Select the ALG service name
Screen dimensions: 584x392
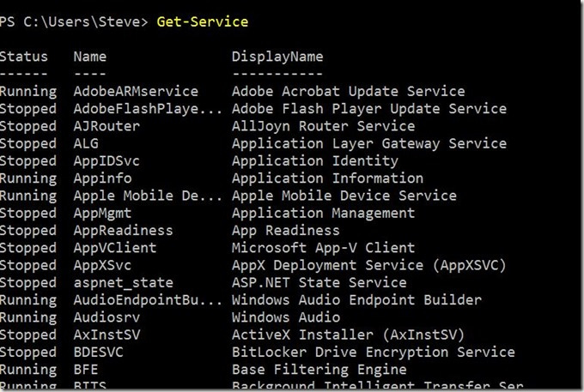86,143
